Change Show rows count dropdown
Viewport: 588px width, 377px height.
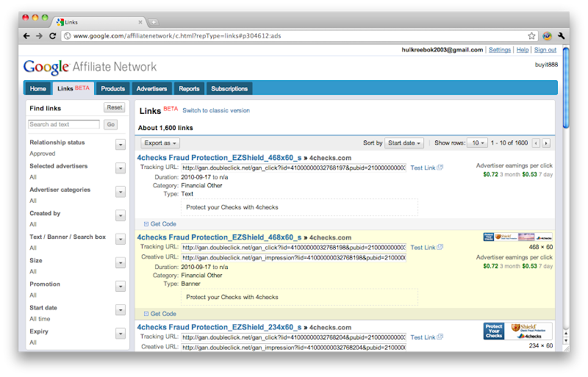[477, 143]
